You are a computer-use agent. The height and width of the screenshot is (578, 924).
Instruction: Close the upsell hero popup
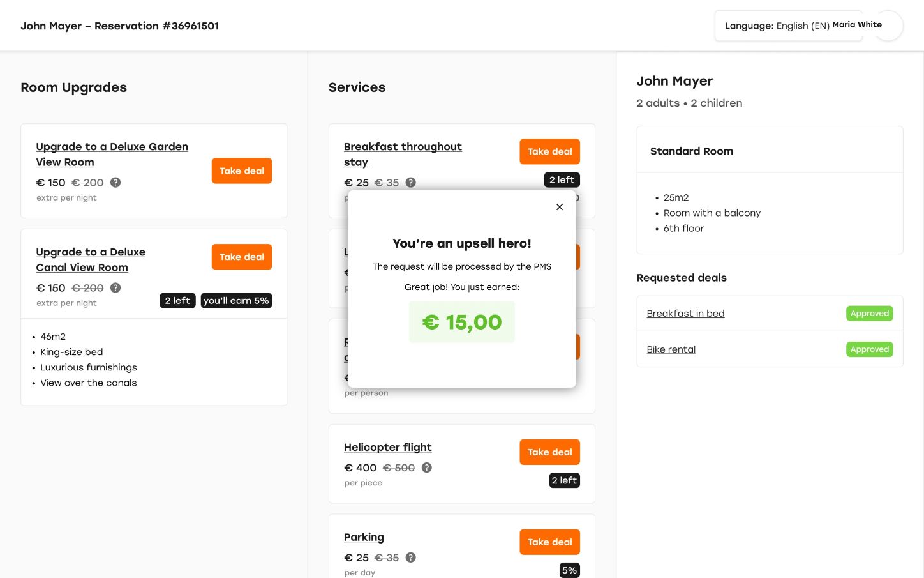pos(560,207)
